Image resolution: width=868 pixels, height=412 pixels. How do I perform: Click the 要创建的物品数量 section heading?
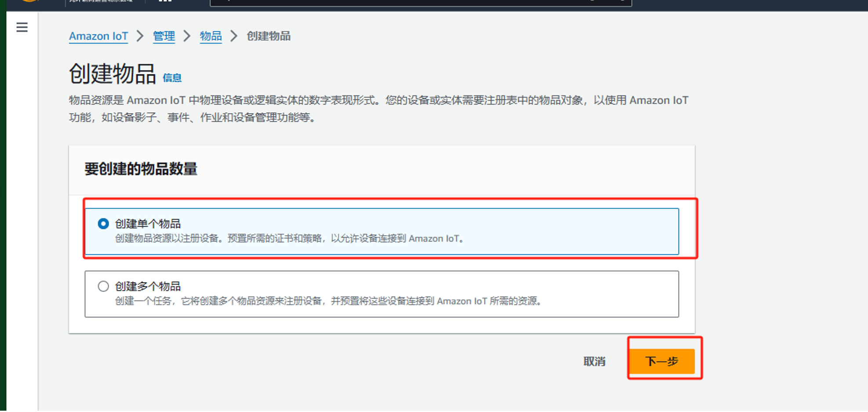(x=141, y=169)
